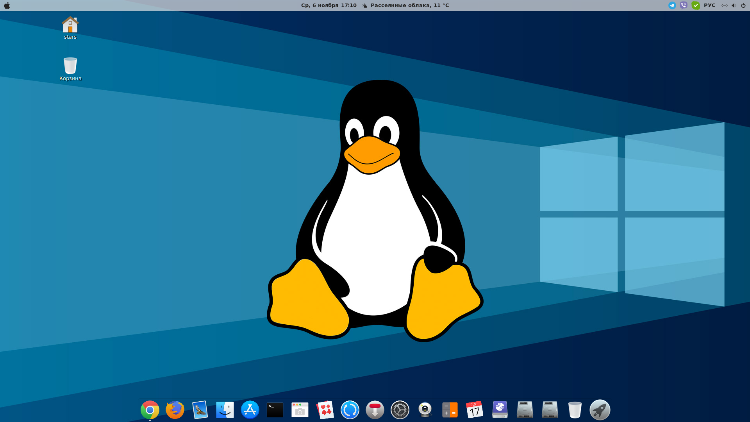Open the Finder file manager icon
The width and height of the screenshot is (750, 422).
[x=225, y=409]
